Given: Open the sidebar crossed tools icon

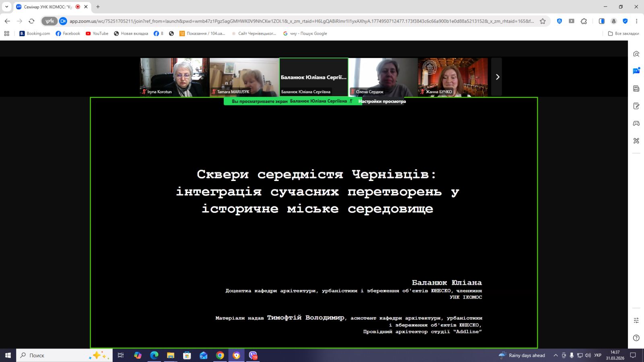Looking at the screenshot, I should coord(636,141).
